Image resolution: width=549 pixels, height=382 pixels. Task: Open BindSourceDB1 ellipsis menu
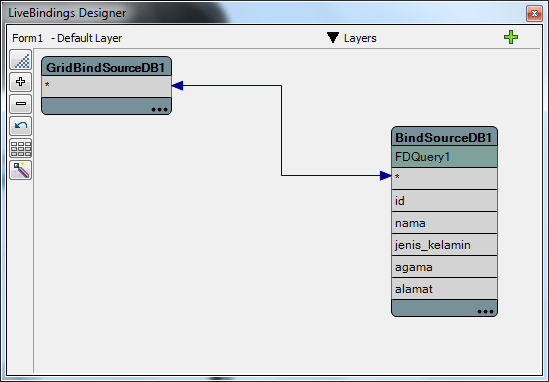coord(485,312)
